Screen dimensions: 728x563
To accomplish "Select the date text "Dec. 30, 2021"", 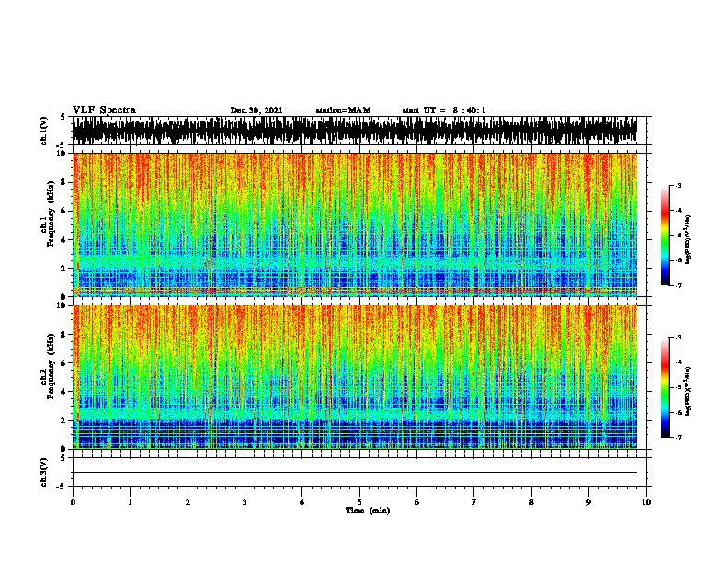I will click(256, 110).
